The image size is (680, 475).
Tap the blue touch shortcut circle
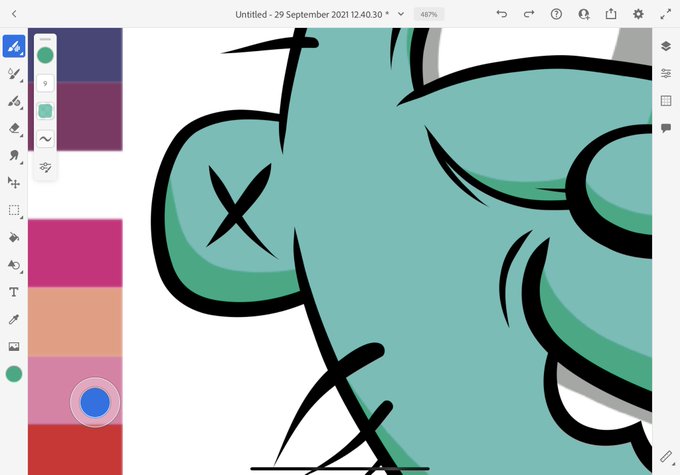coord(95,403)
